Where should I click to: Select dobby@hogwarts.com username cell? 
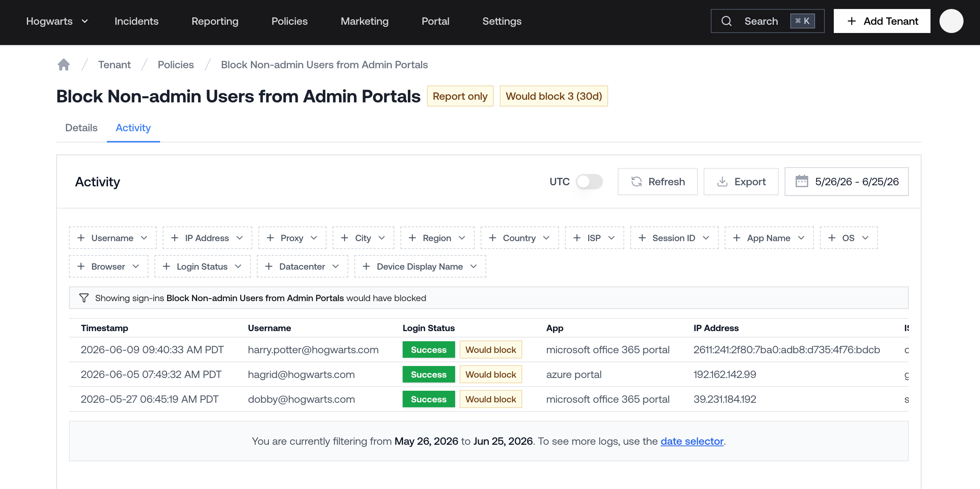pyautogui.click(x=301, y=399)
